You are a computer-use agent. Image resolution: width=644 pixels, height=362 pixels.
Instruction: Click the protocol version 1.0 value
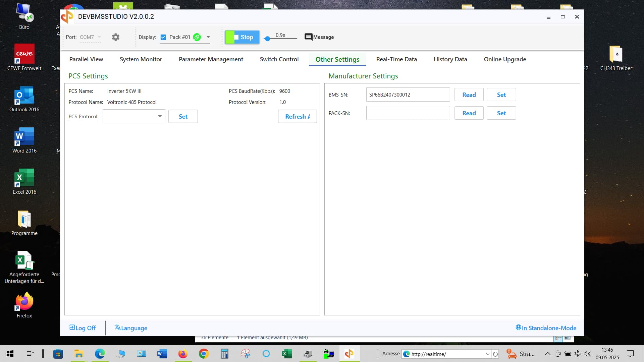click(282, 102)
